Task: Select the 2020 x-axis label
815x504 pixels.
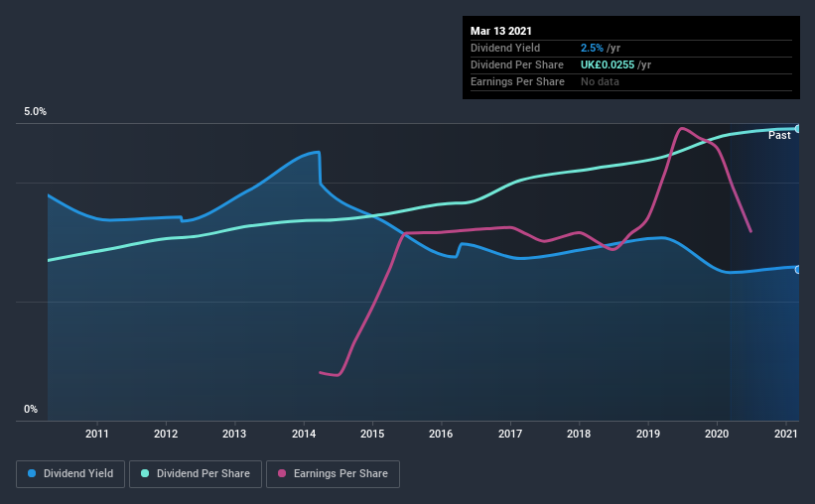Action: (x=717, y=434)
